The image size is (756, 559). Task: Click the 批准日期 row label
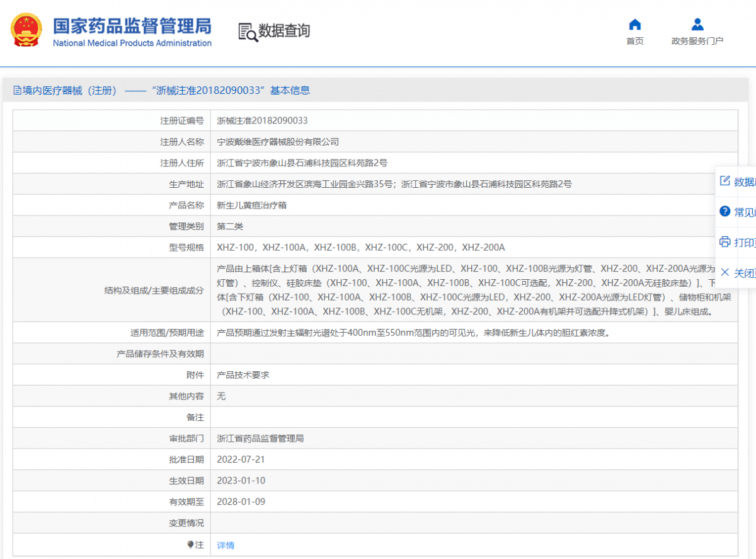(x=186, y=459)
